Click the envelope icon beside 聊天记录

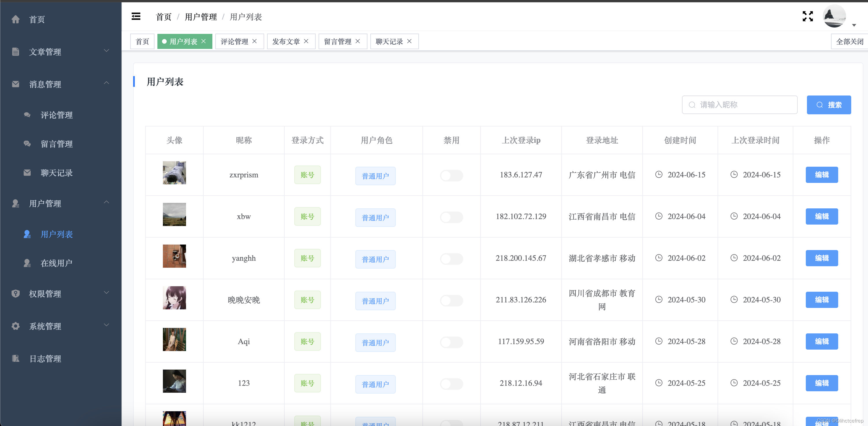coord(27,172)
